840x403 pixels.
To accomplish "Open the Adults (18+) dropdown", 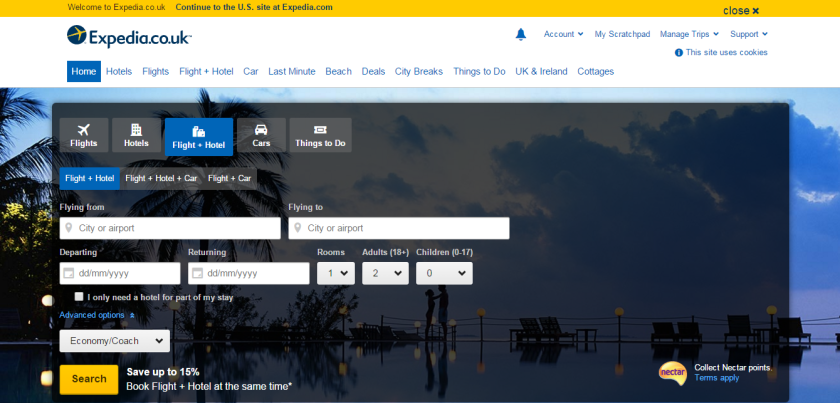I will pyautogui.click(x=385, y=273).
